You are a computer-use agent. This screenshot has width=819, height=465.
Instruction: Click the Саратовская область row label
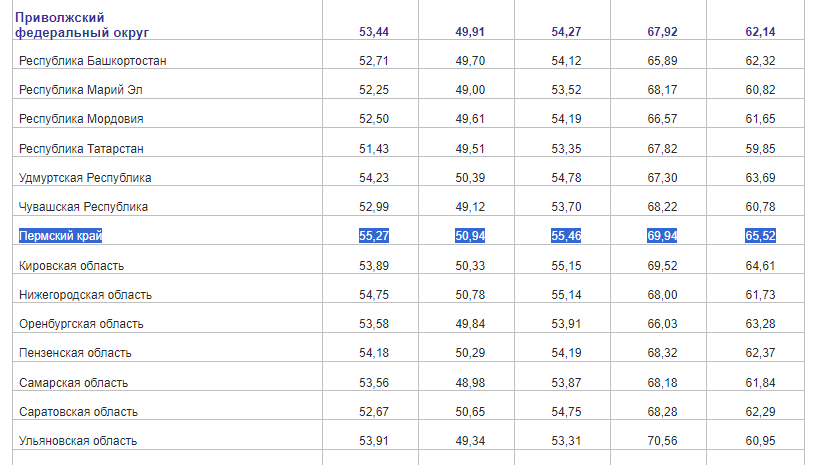click(x=78, y=412)
